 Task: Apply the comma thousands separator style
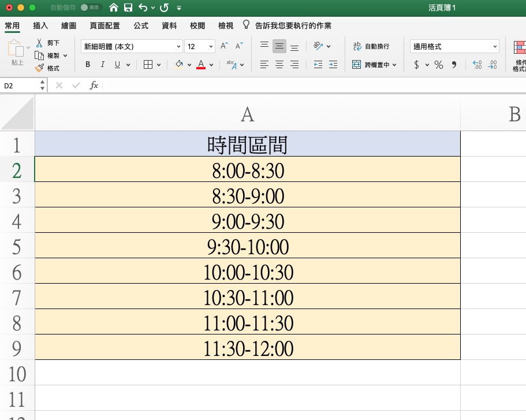coord(453,65)
